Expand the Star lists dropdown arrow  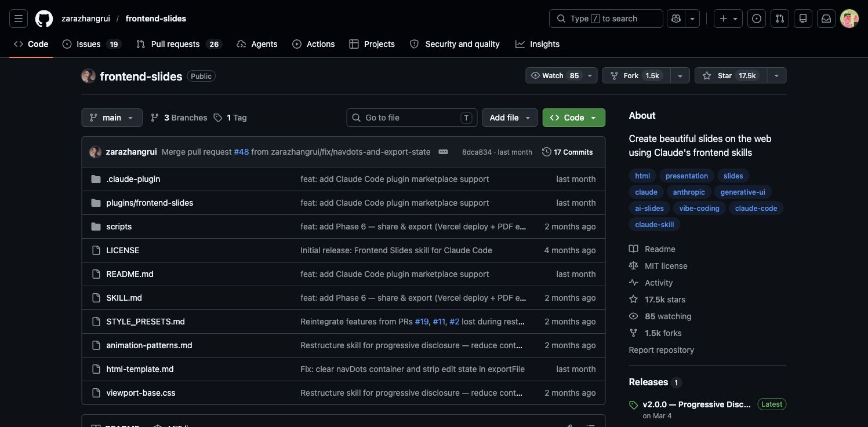(776, 76)
